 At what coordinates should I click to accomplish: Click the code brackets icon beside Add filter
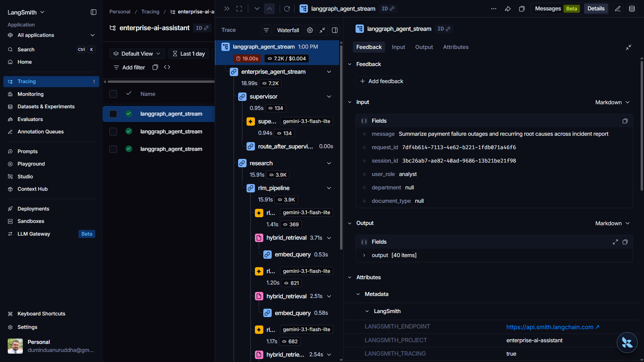[x=167, y=67]
